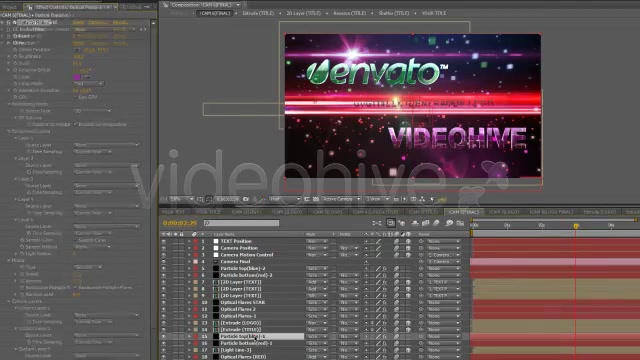The width and height of the screenshot is (640, 360).
Task: Click the shy layers hat icon
Action: [415, 223]
